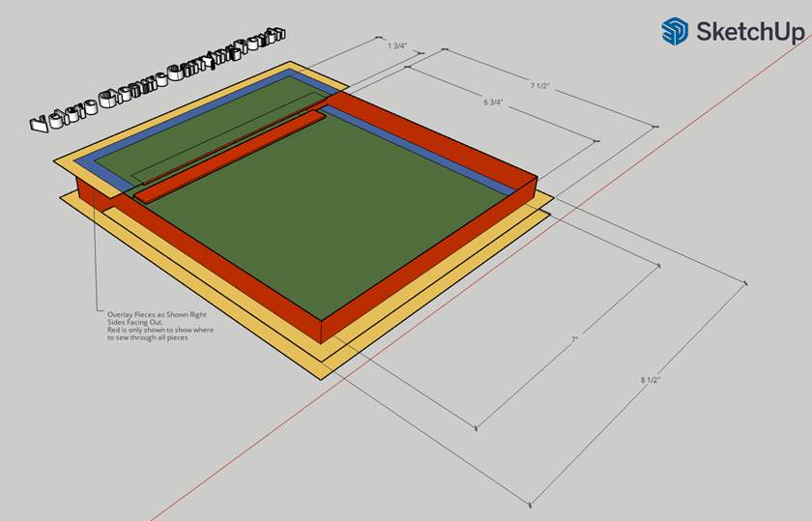The width and height of the screenshot is (812, 521).
Task: Select the 1 3/4" dimension label
Action: click(x=396, y=45)
